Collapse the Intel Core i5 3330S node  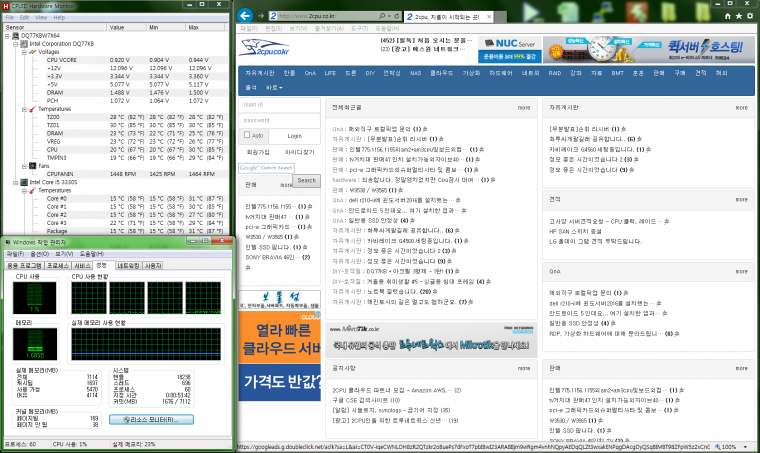(x=16, y=183)
